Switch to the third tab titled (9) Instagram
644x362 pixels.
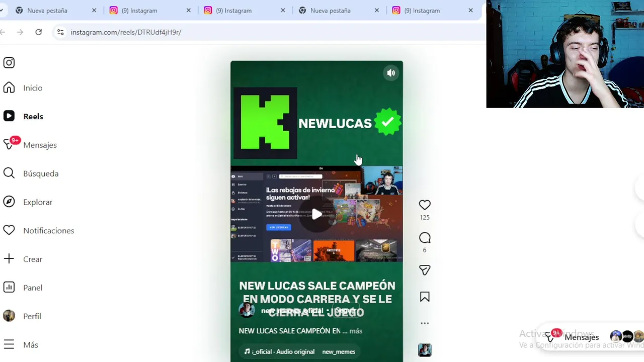(x=234, y=10)
